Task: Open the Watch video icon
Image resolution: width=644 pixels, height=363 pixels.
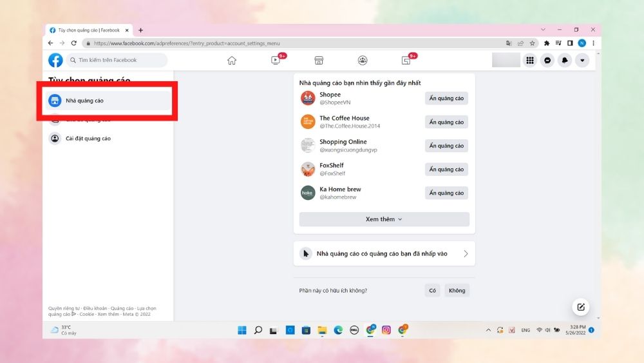Action: 276,60
